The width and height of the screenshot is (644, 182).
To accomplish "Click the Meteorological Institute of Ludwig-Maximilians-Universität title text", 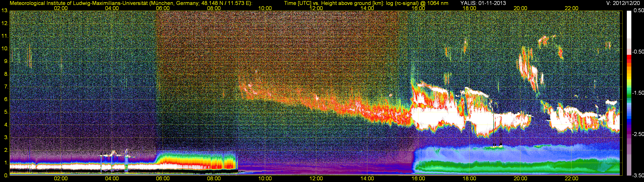I will pyautogui.click(x=131, y=3).
